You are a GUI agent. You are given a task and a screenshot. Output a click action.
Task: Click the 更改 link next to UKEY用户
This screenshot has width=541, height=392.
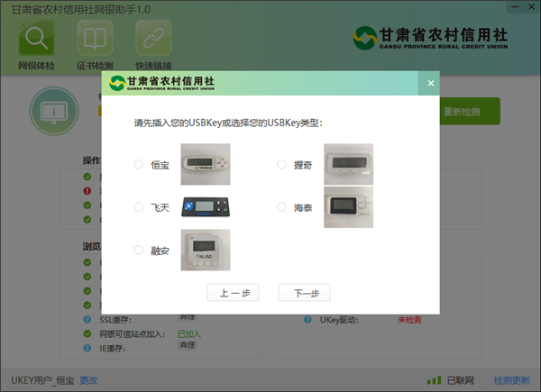[88, 380]
